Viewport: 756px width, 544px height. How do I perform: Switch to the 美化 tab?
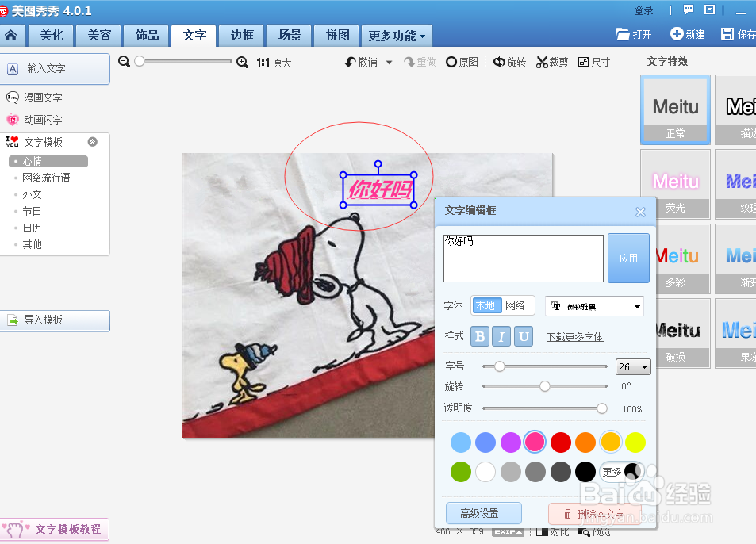click(x=51, y=36)
